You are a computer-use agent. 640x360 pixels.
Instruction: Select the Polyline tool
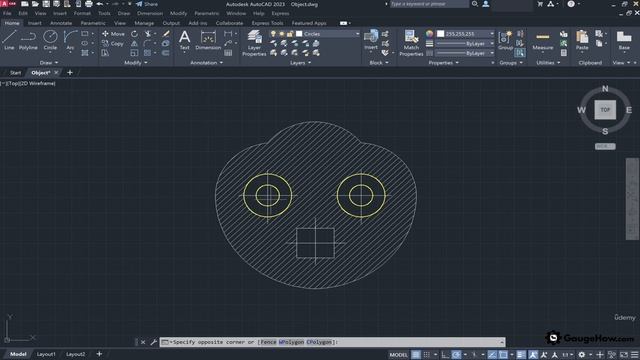pos(28,40)
